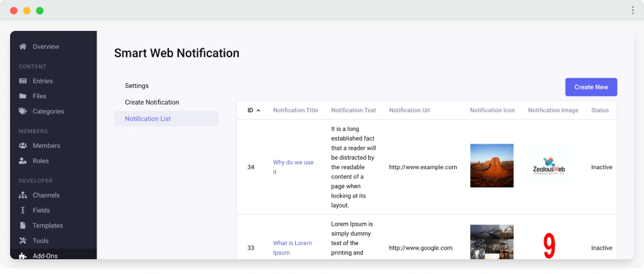Select the Categories tags icon
644x274 pixels.
coord(23,111)
